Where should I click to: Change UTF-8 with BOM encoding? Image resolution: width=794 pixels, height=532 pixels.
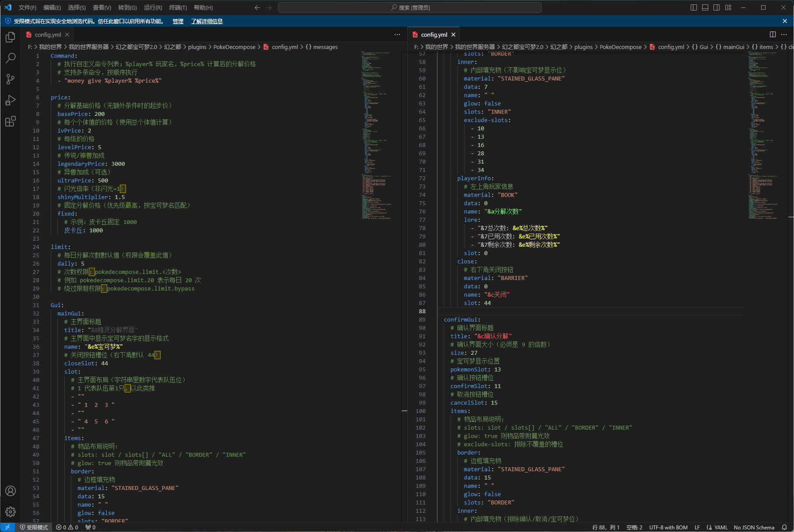point(668,527)
